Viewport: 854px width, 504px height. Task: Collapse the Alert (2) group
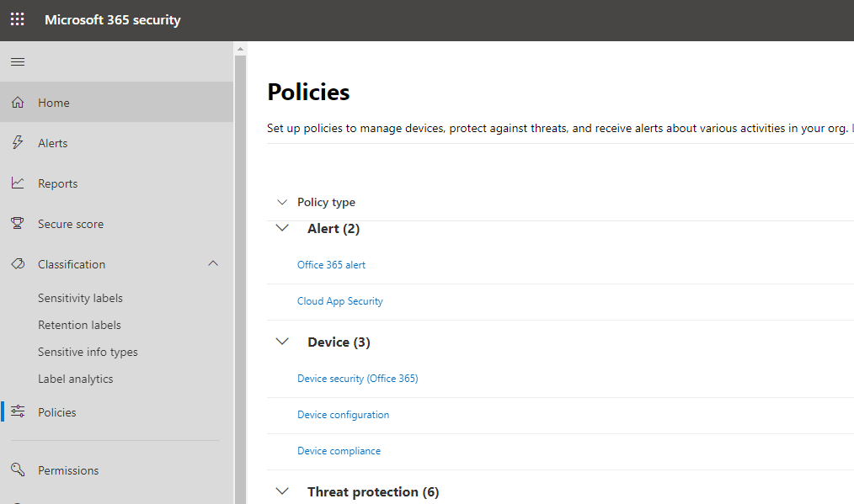(x=282, y=228)
